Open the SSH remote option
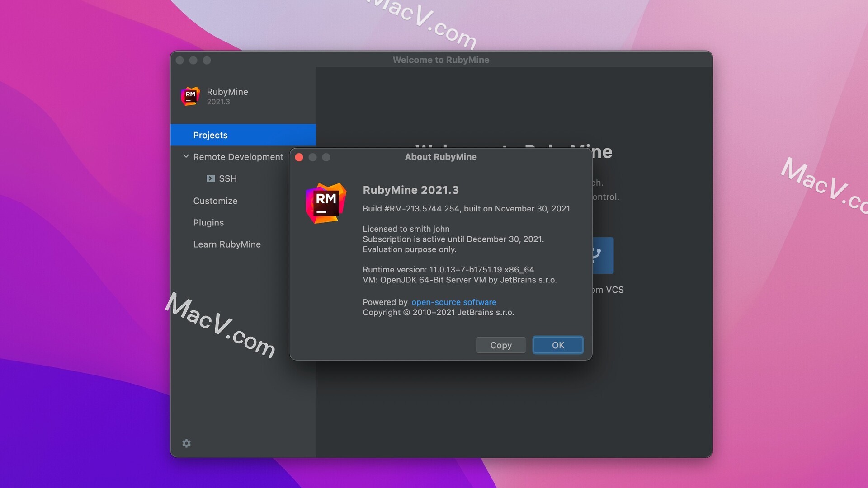Image resolution: width=868 pixels, height=488 pixels. pyautogui.click(x=228, y=178)
